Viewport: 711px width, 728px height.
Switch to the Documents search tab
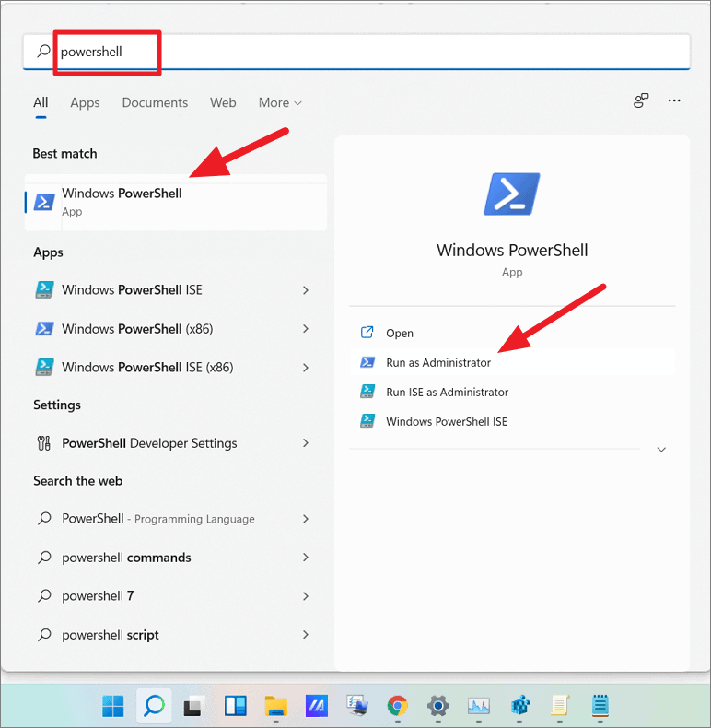pyautogui.click(x=155, y=102)
